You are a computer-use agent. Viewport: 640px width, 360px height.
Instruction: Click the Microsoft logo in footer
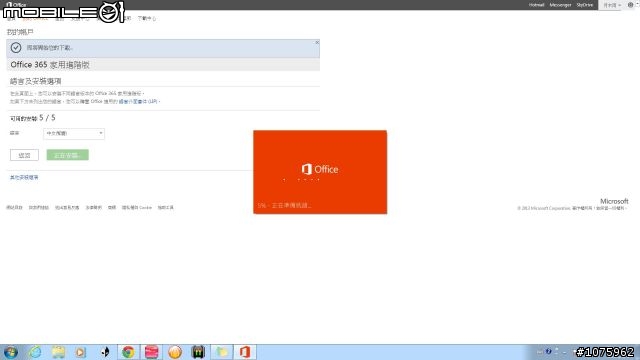[614, 201]
